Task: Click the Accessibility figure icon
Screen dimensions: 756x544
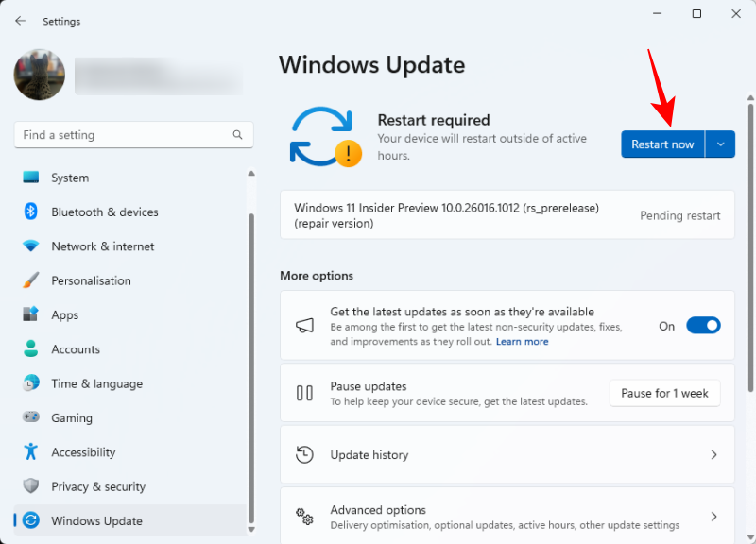Action: coord(31,452)
